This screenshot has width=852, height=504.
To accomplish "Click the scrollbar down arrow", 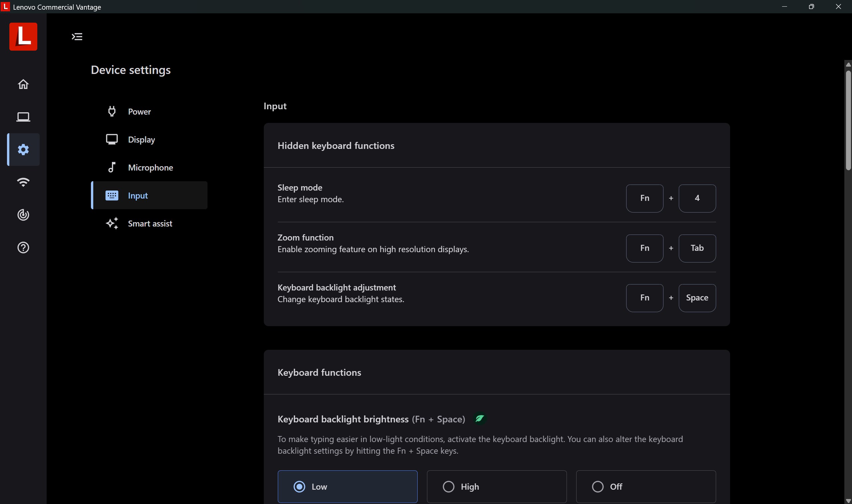I will point(848,501).
